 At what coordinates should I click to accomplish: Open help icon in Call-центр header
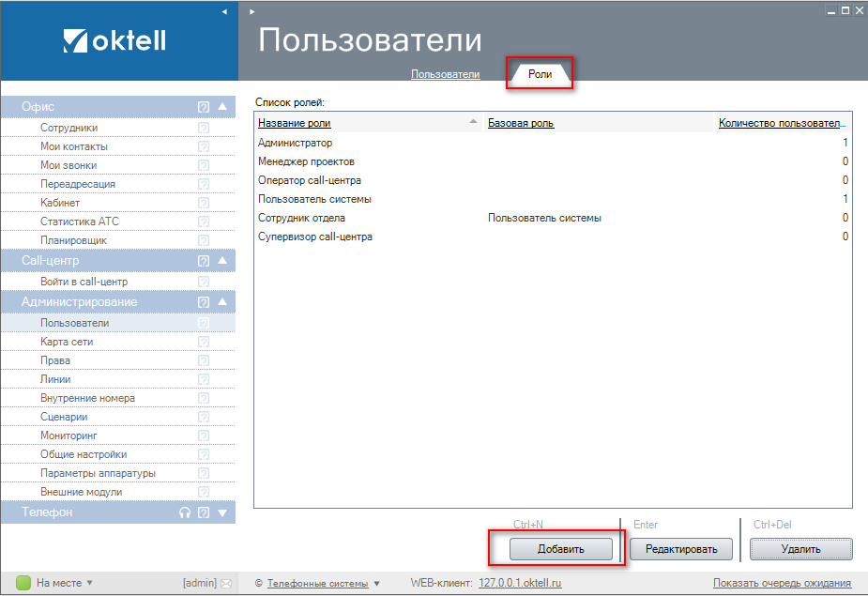203,261
